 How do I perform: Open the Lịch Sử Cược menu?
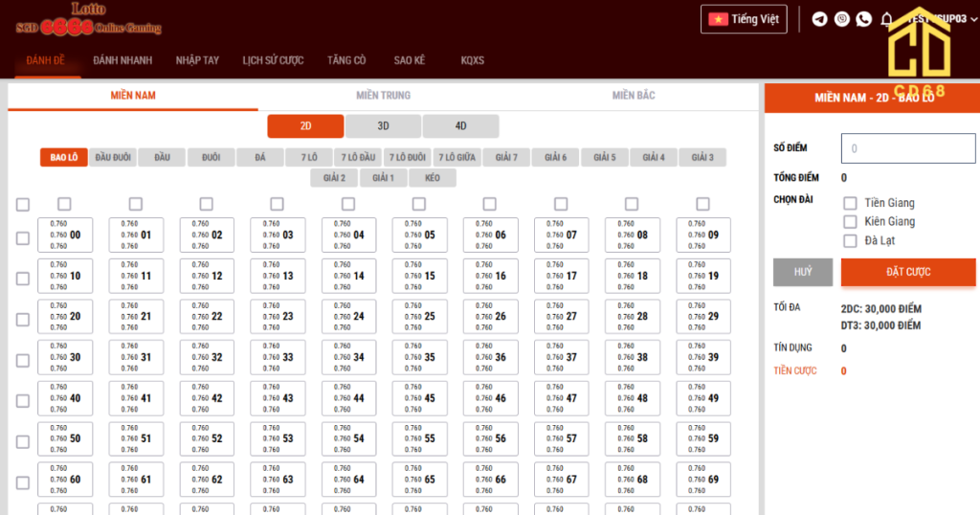tap(273, 60)
